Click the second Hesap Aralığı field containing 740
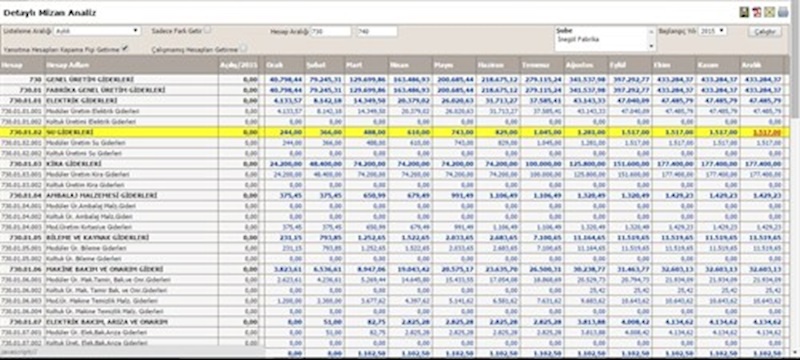The height and width of the screenshot is (360, 800). coord(377,32)
